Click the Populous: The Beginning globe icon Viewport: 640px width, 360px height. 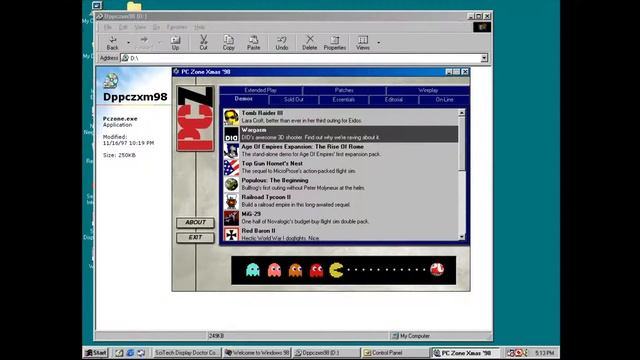tap(231, 184)
